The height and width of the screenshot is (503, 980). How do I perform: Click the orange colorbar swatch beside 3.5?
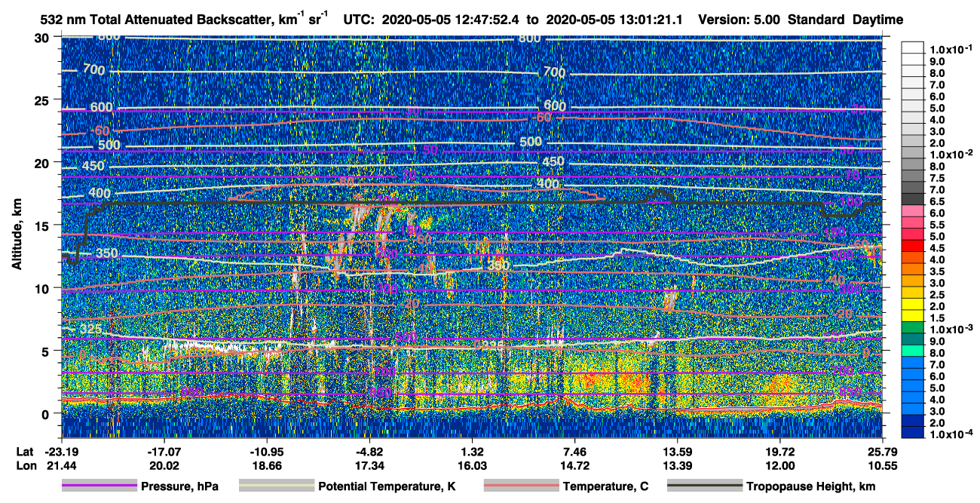click(914, 270)
